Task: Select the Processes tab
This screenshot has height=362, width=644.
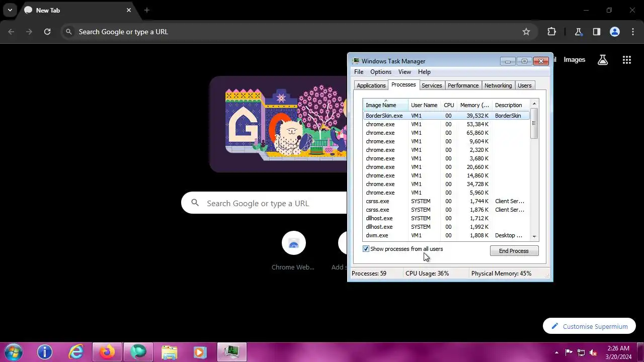Action: [x=404, y=84]
